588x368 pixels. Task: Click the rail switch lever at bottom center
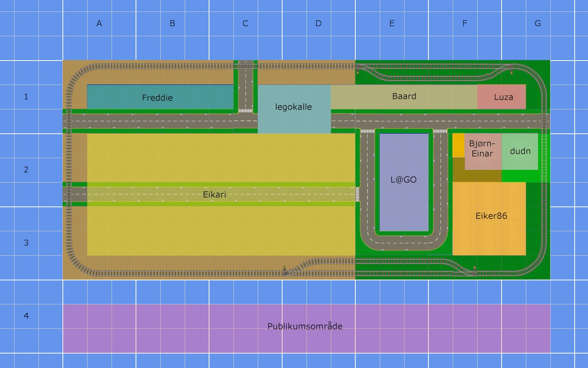point(284,270)
